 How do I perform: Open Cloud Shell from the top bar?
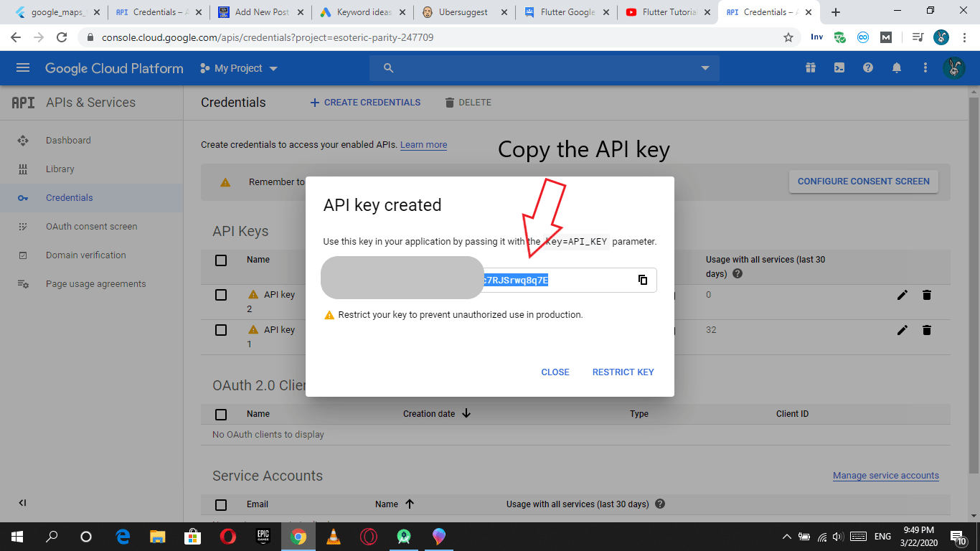click(x=839, y=67)
